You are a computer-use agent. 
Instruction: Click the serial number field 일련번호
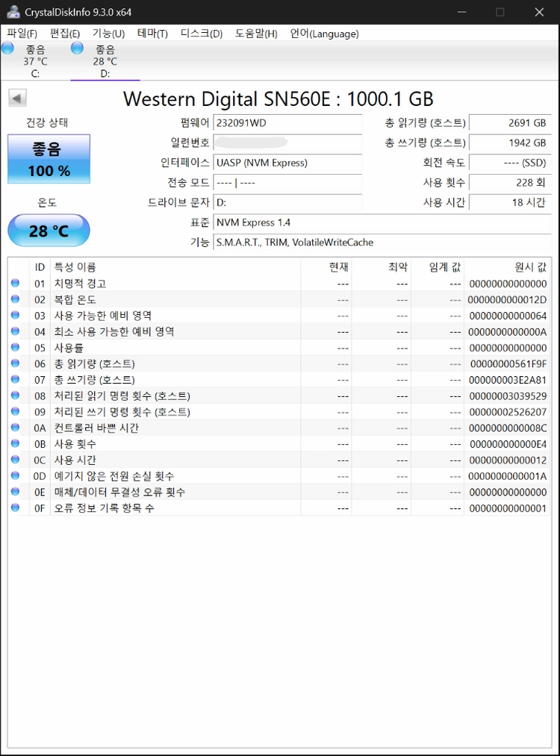pyautogui.click(x=287, y=143)
